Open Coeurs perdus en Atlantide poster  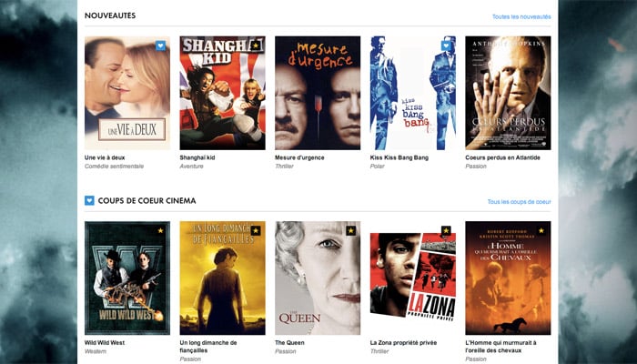pyautogui.click(x=508, y=93)
